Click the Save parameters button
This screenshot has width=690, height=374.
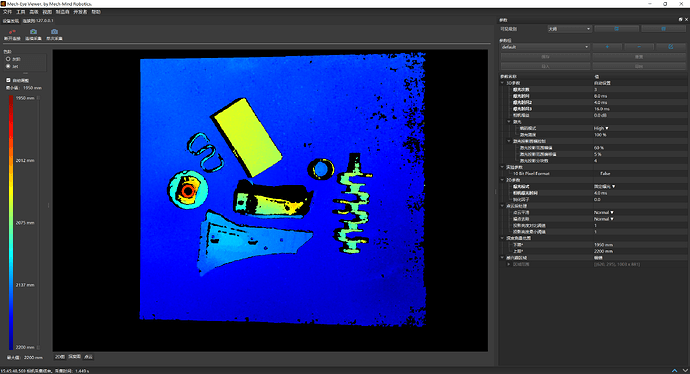point(545,57)
